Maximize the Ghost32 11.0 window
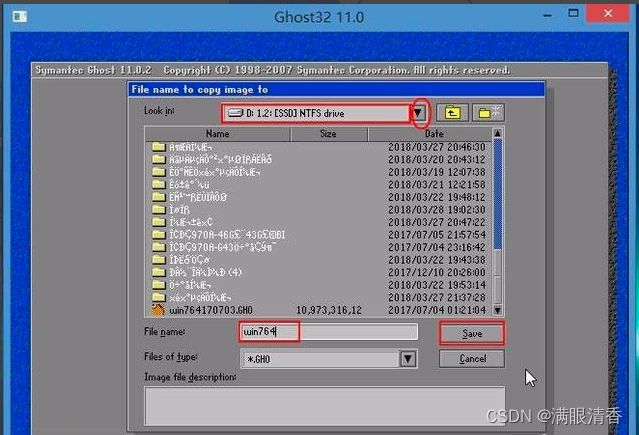639x435 pixels. 573,14
